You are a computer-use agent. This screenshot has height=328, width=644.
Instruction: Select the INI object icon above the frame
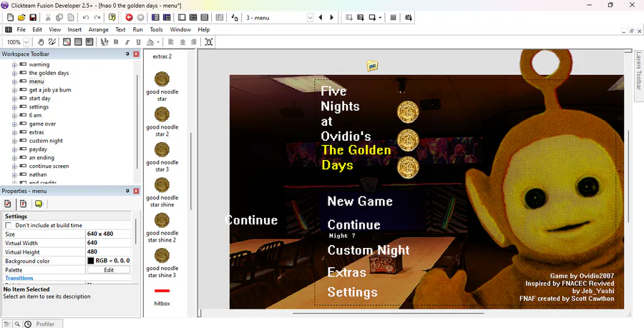(372, 66)
